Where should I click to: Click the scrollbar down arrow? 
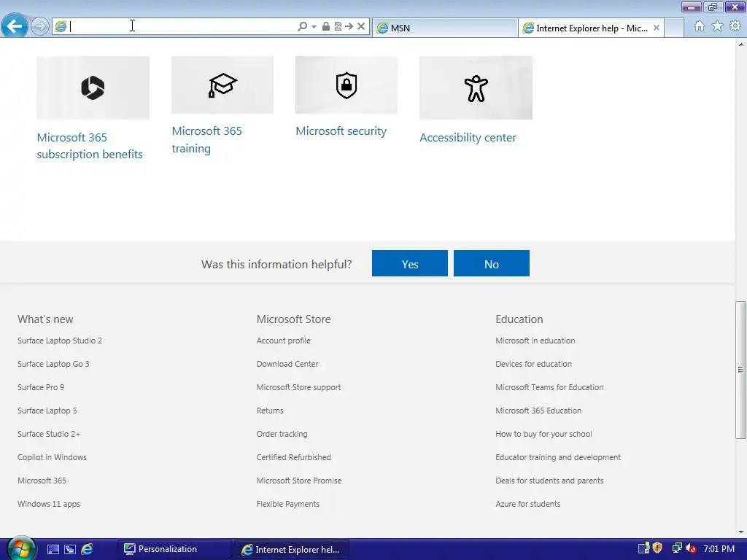point(741,532)
